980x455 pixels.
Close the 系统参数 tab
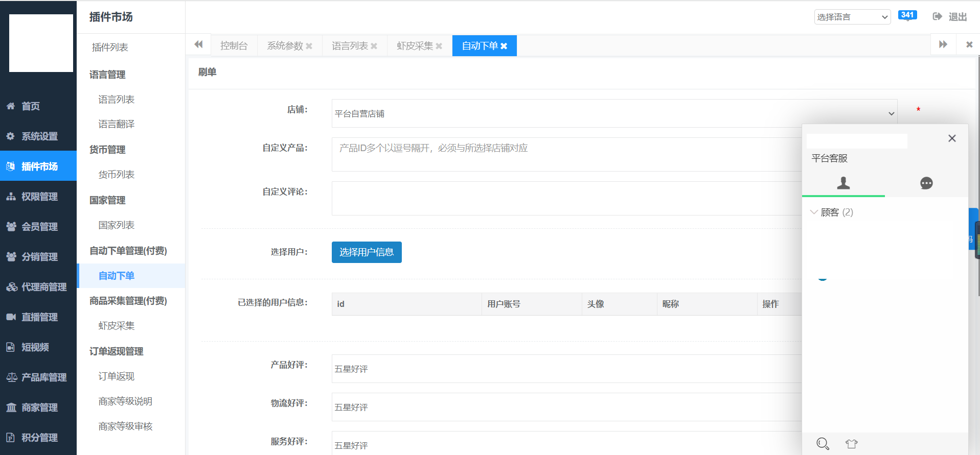(309, 46)
